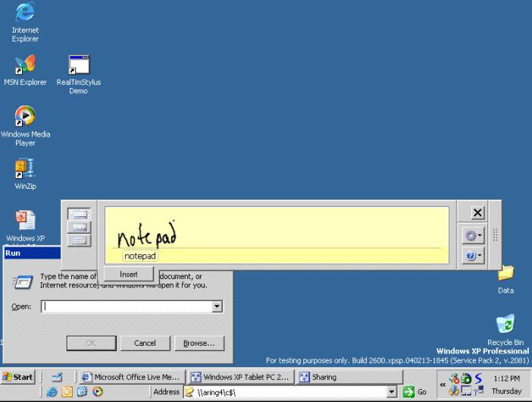Click the 1:12 PM clock
The image size is (532, 402).
pyautogui.click(x=506, y=378)
